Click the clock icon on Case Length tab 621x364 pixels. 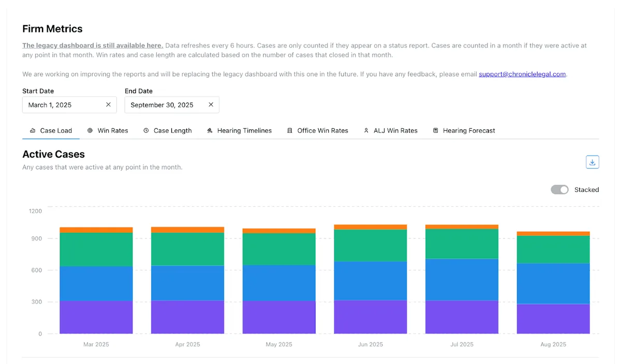(146, 130)
